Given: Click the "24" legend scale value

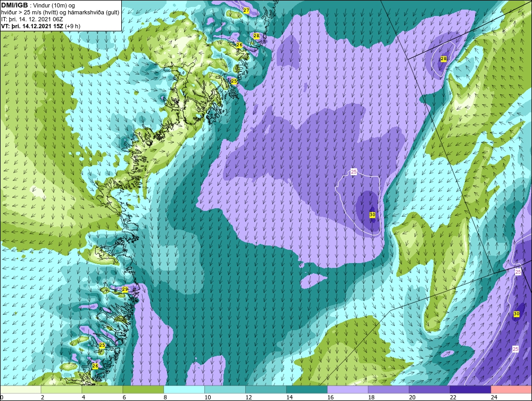Looking at the screenshot, I should [x=494, y=397].
